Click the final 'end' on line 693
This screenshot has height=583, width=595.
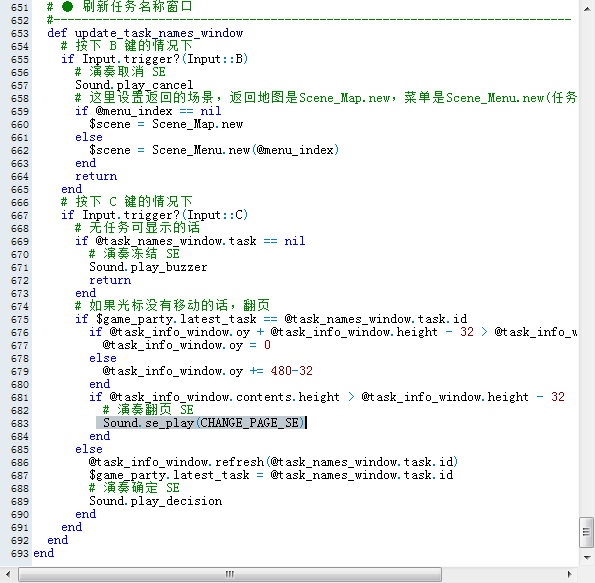[44, 553]
